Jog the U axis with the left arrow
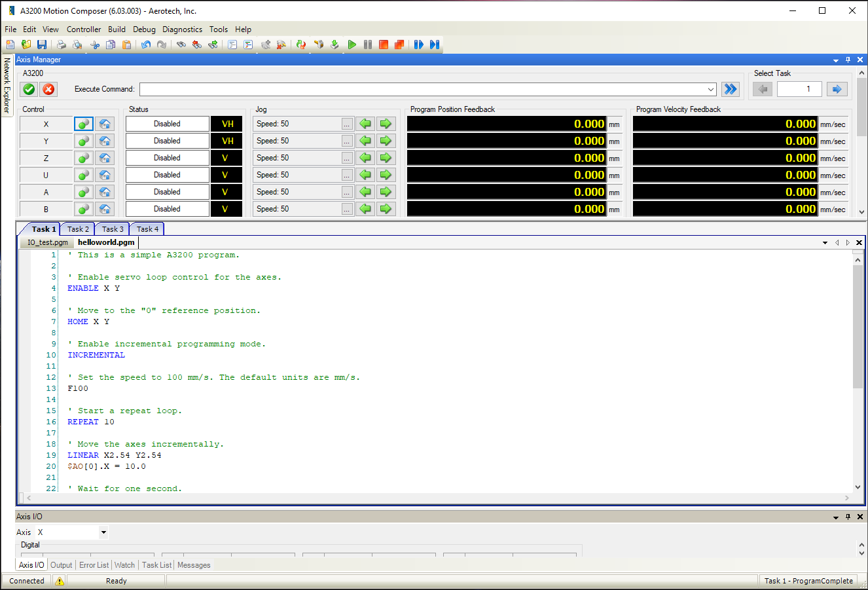Screen dimensions: 868x590 coord(365,175)
